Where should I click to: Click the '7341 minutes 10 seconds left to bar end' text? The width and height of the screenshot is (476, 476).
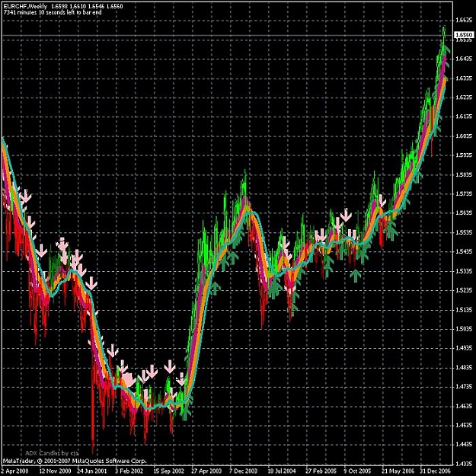coord(53,12)
